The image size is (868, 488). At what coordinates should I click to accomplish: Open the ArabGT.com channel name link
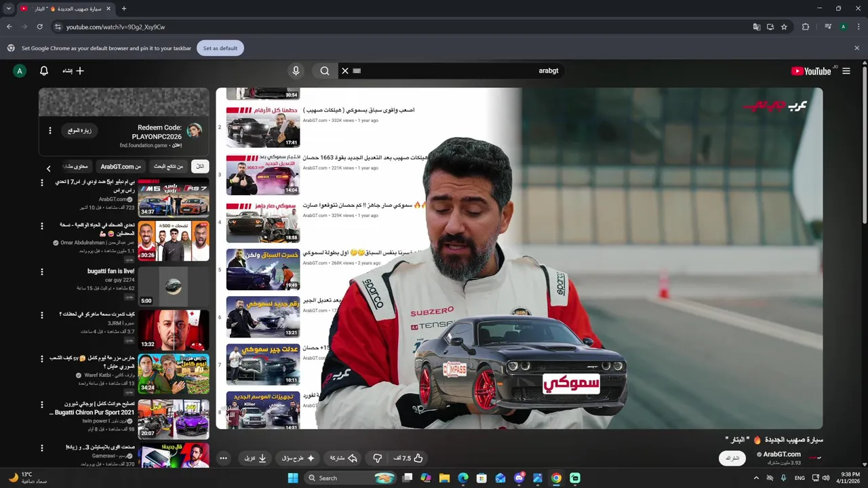coord(782,454)
